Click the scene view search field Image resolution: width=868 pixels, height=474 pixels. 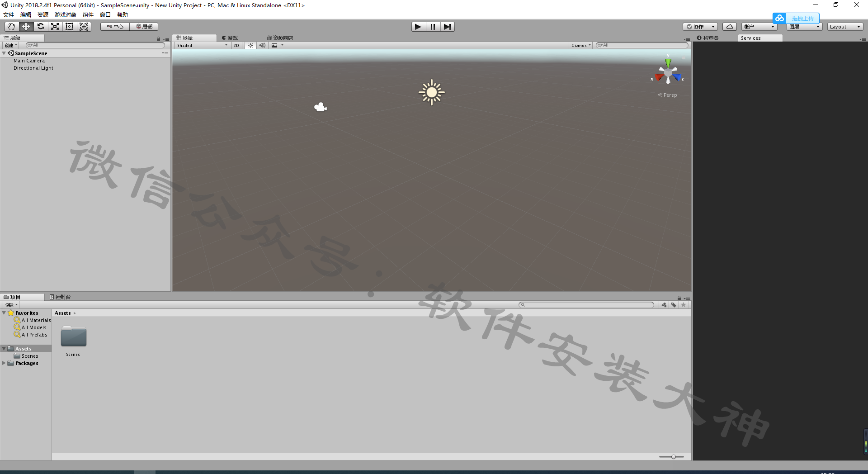[x=642, y=45]
